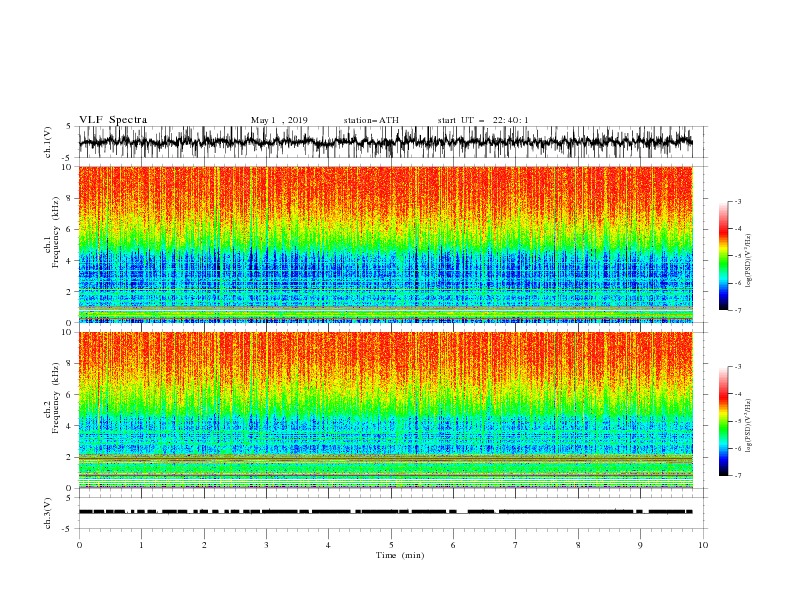Click time axis tick label "5" minutes
792x612 pixels.
click(391, 545)
